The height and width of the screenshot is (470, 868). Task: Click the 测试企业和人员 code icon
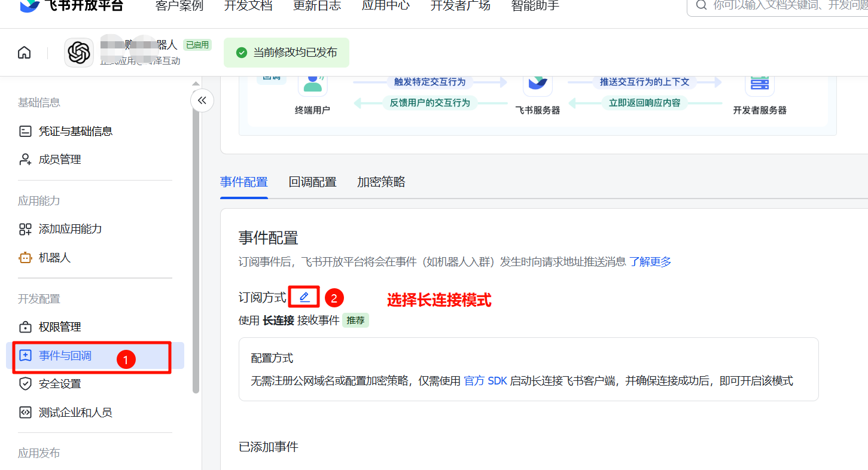[25, 413]
